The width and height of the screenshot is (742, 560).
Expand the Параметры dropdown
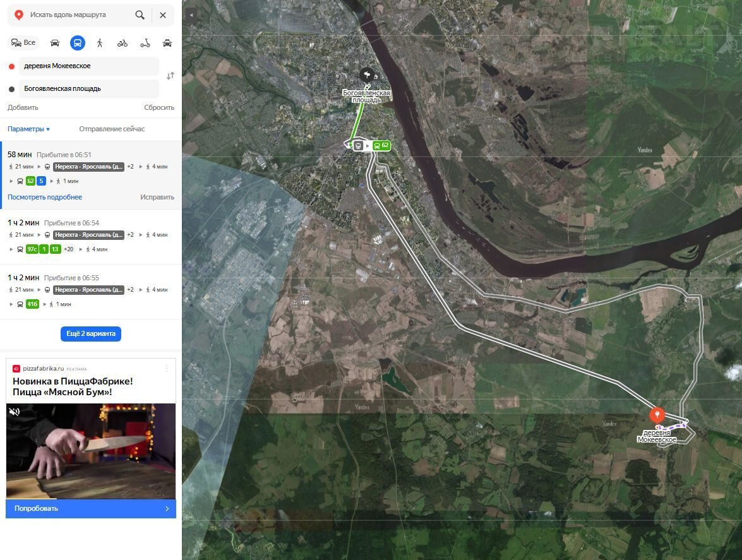click(28, 129)
